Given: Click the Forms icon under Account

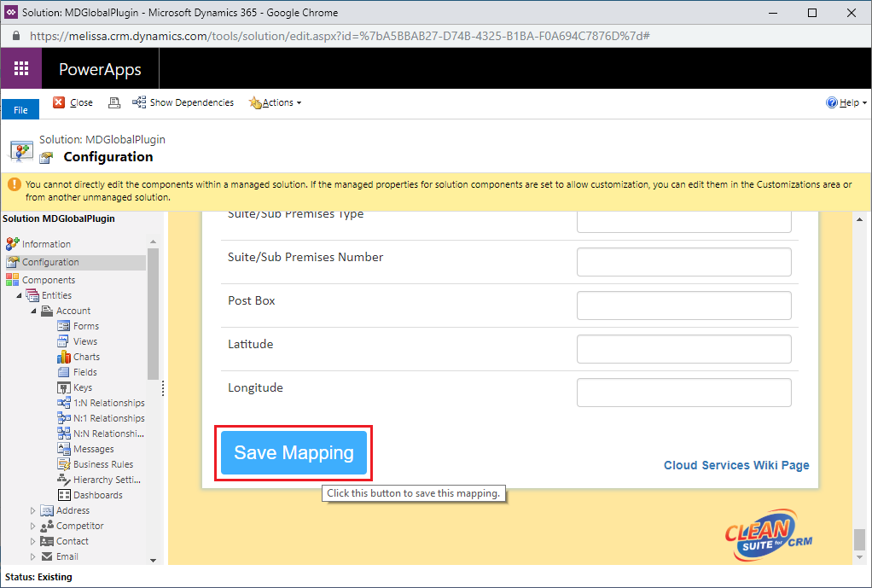Looking at the screenshot, I should tap(63, 326).
